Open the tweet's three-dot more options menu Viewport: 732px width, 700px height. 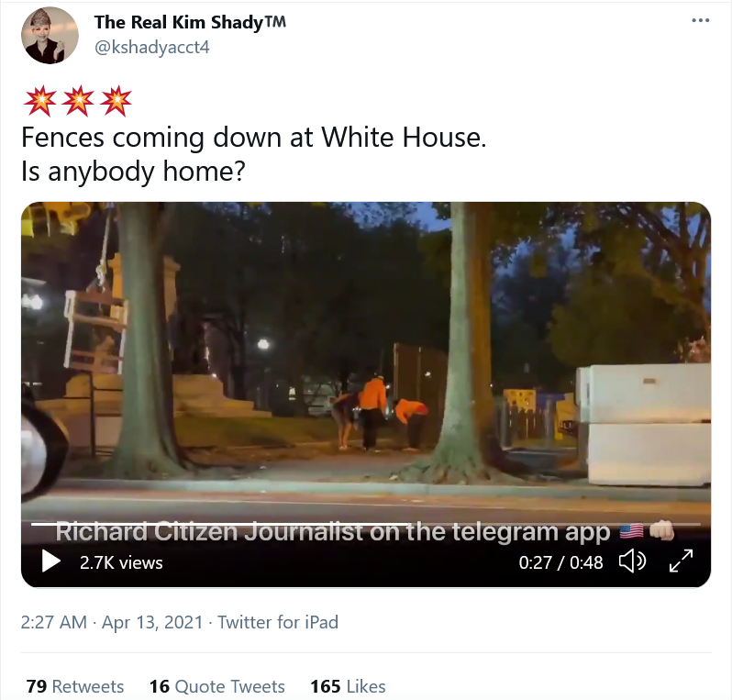click(x=700, y=20)
